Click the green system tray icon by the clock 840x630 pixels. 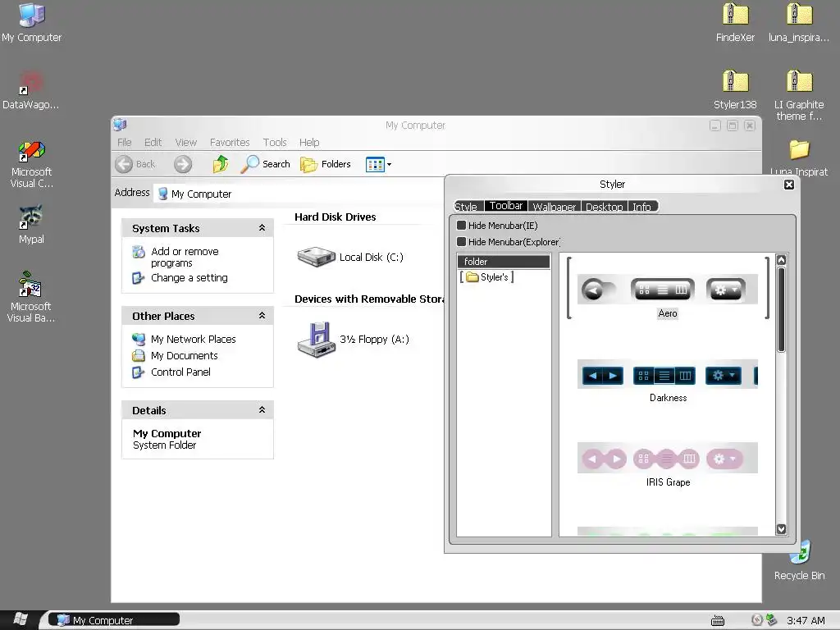[771, 620]
